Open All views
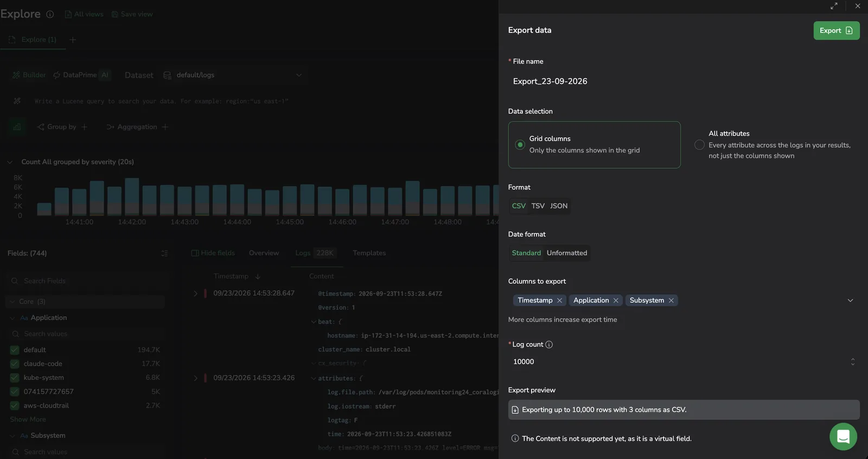Image resolution: width=868 pixels, height=459 pixels. coord(84,14)
